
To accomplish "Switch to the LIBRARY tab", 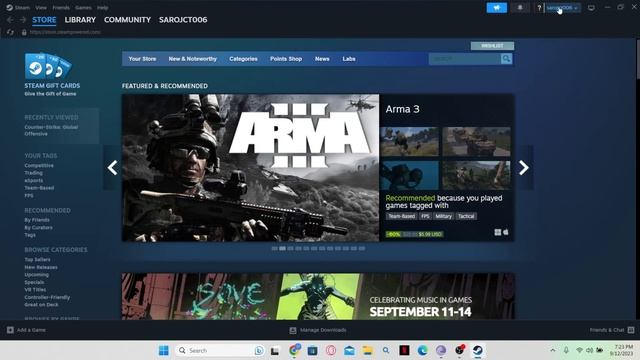I will [80, 20].
